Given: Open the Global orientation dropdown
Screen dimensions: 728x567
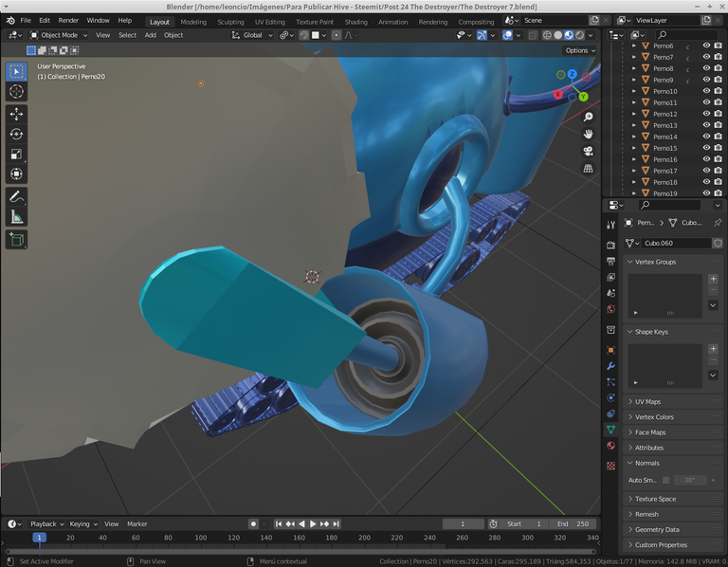Looking at the screenshot, I should coord(252,35).
